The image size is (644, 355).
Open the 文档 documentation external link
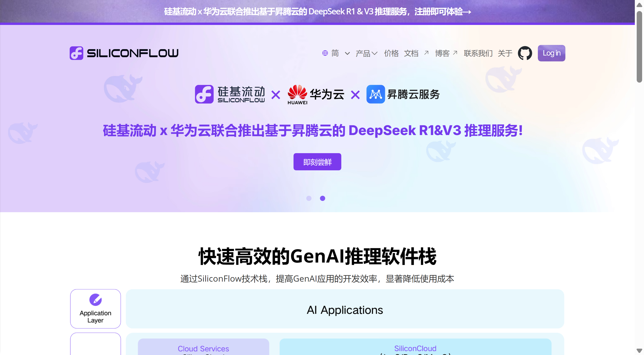411,53
